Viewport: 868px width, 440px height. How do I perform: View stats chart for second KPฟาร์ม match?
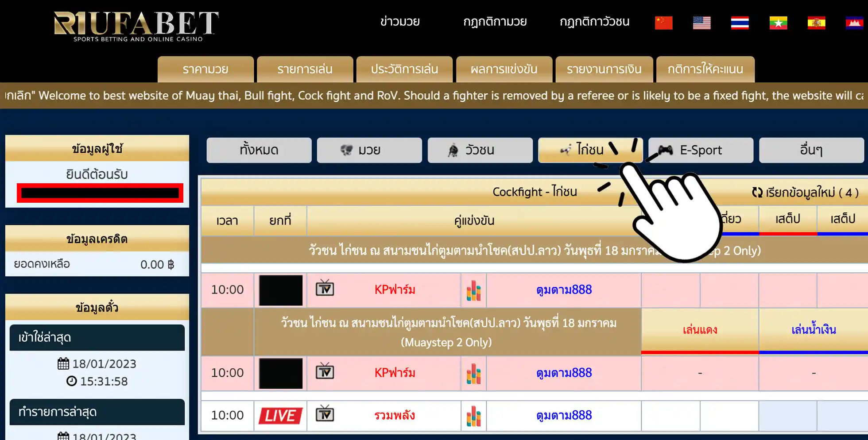473,374
